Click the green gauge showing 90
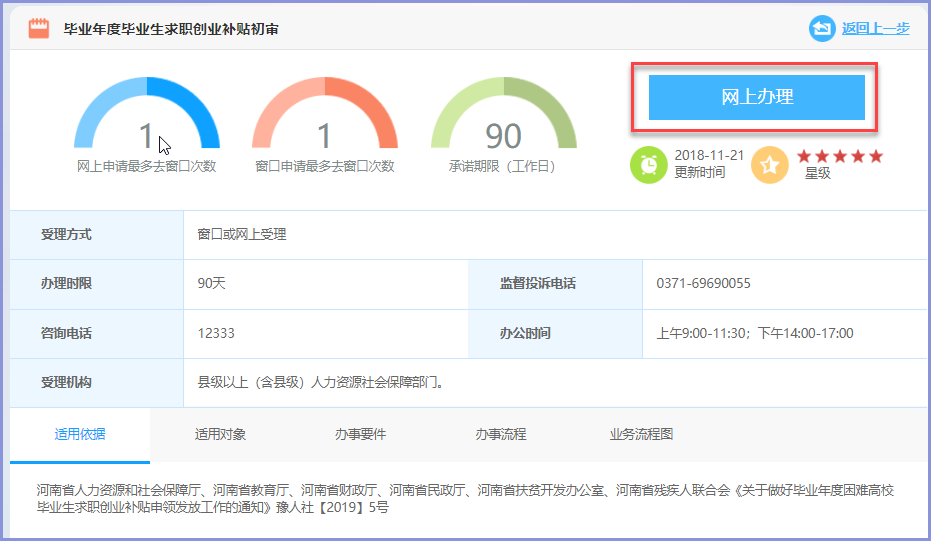This screenshot has width=931, height=541. [x=504, y=113]
